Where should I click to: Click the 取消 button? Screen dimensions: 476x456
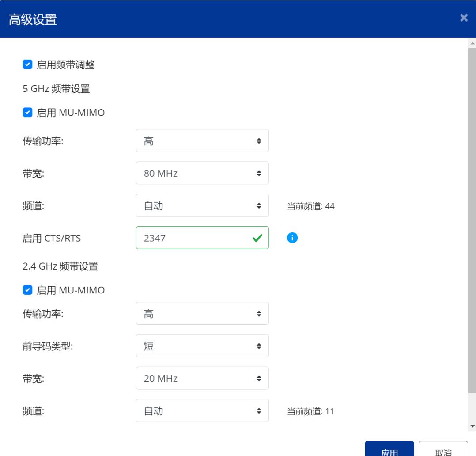(x=443, y=452)
